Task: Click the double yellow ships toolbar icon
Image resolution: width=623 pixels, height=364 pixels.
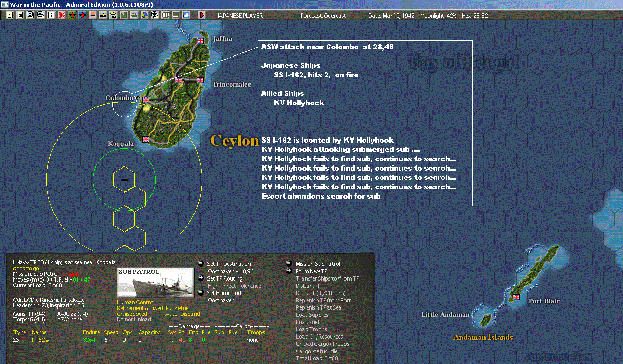Action: [114, 15]
